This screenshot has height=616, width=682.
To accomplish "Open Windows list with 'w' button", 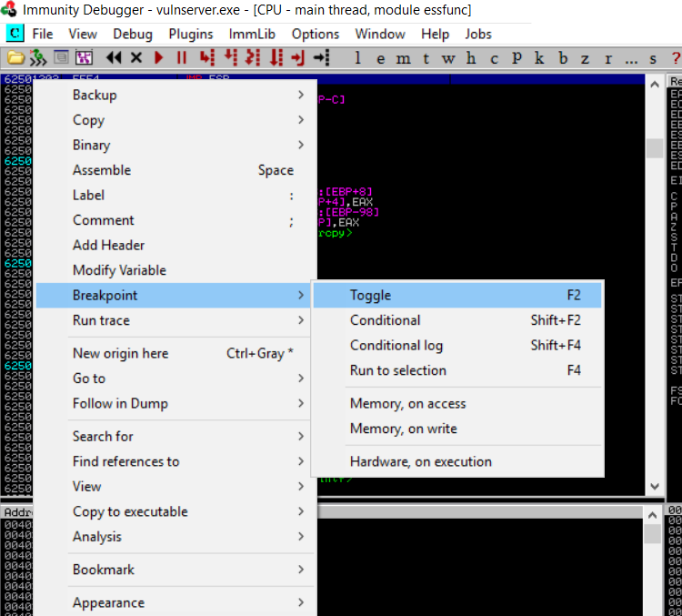I will point(448,58).
